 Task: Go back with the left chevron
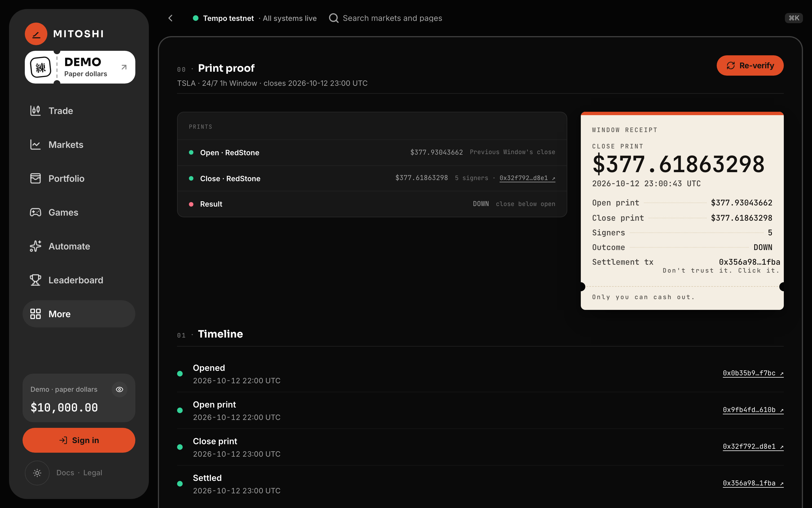click(x=171, y=18)
